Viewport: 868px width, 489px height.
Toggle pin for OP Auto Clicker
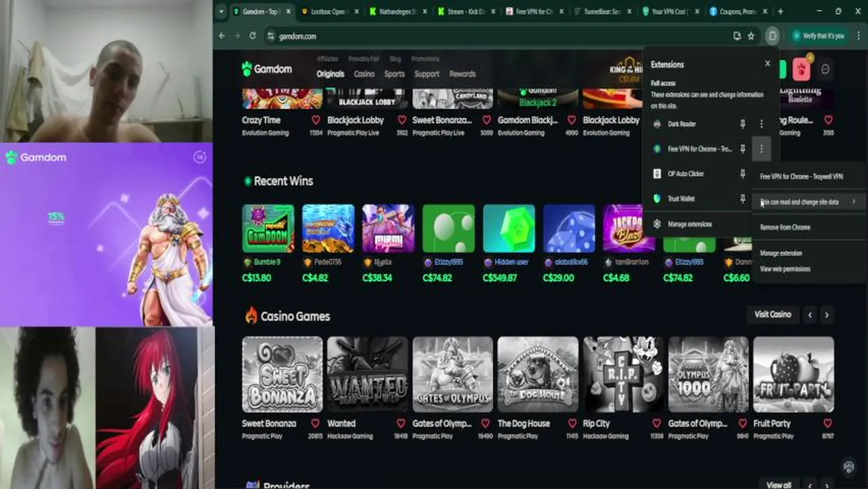click(x=742, y=174)
